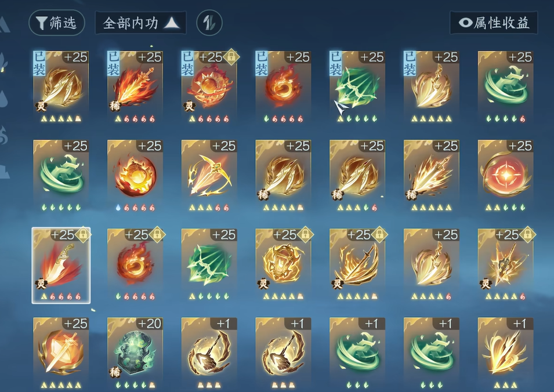
Task: Click the lock icon on the equipped sun orb card
Action: 231,56
